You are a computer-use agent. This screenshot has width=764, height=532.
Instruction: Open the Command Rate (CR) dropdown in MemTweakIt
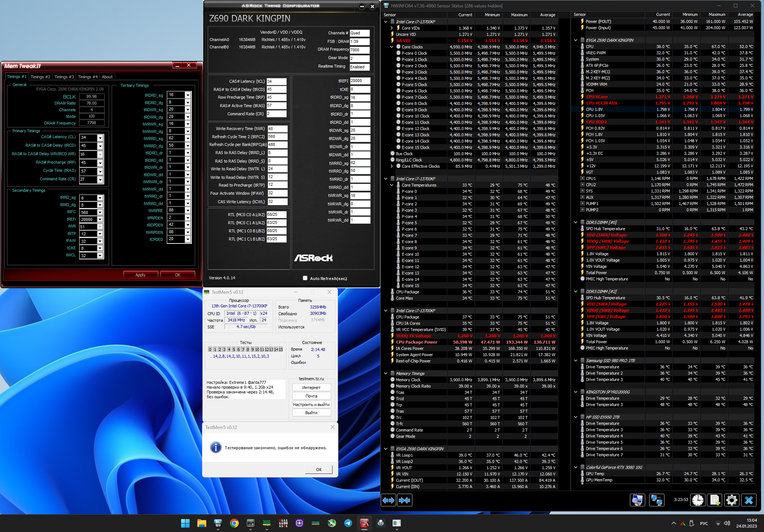(100, 180)
